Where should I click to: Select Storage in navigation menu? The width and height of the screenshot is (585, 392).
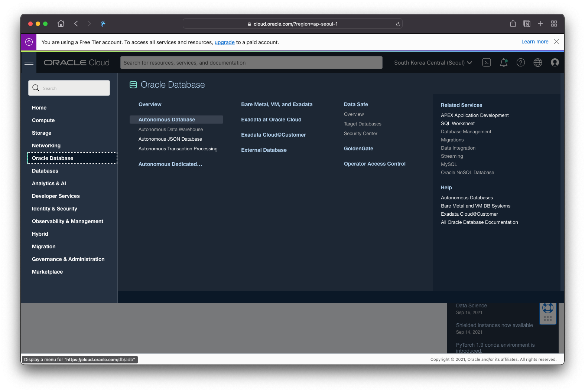point(42,133)
